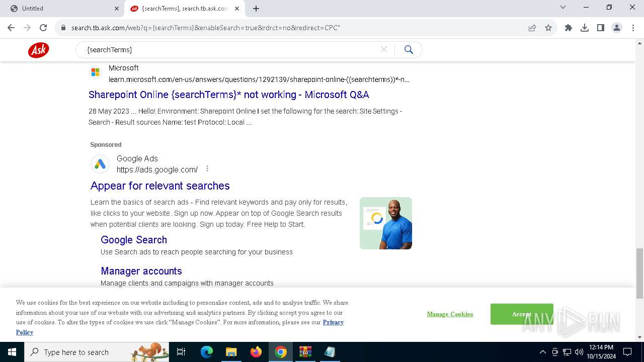Screen dimensions: 644x362
Task: Click Manage Cookies link
Action: (x=450, y=314)
